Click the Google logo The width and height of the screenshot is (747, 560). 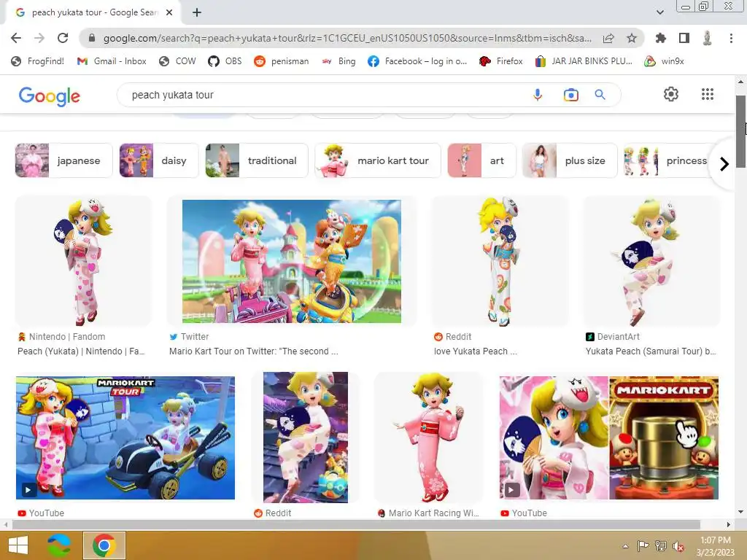(49, 96)
